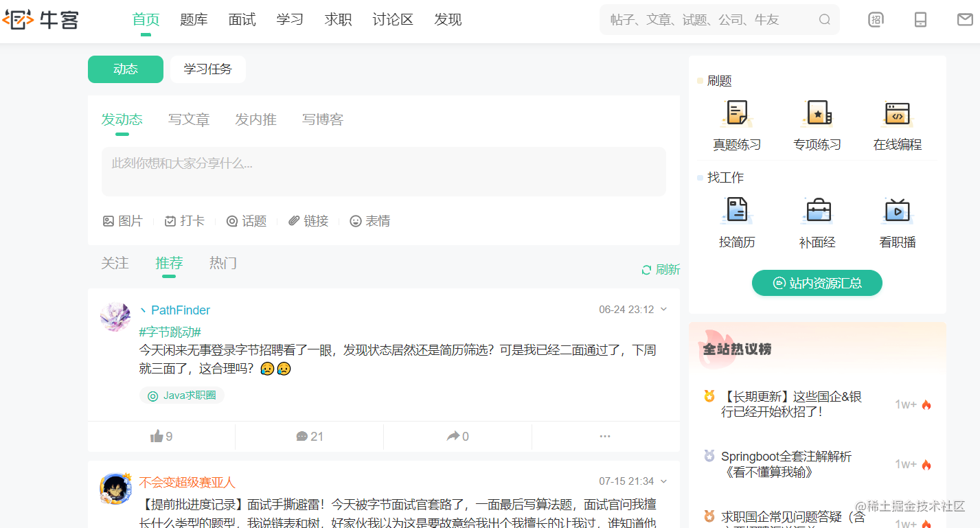
Task: Click the 全站热议榜 heading
Action: pos(737,349)
